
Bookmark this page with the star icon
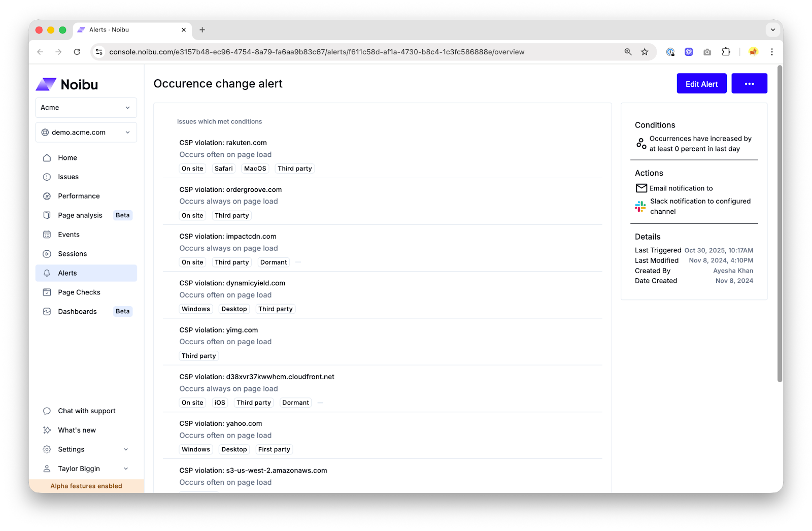(645, 52)
